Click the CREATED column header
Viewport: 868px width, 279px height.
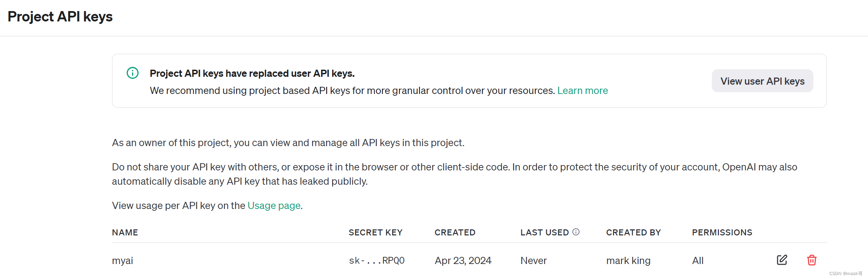pyautogui.click(x=455, y=233)
